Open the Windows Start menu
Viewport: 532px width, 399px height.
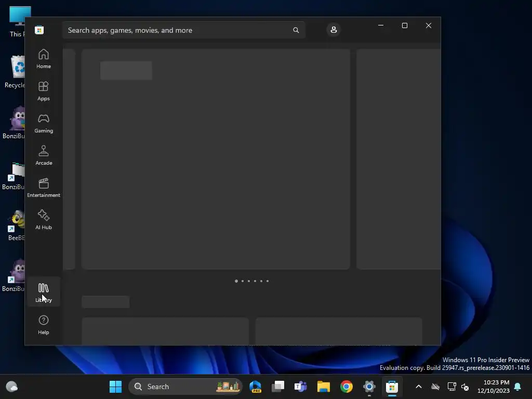pyautogui.click(x=115, y=387)
